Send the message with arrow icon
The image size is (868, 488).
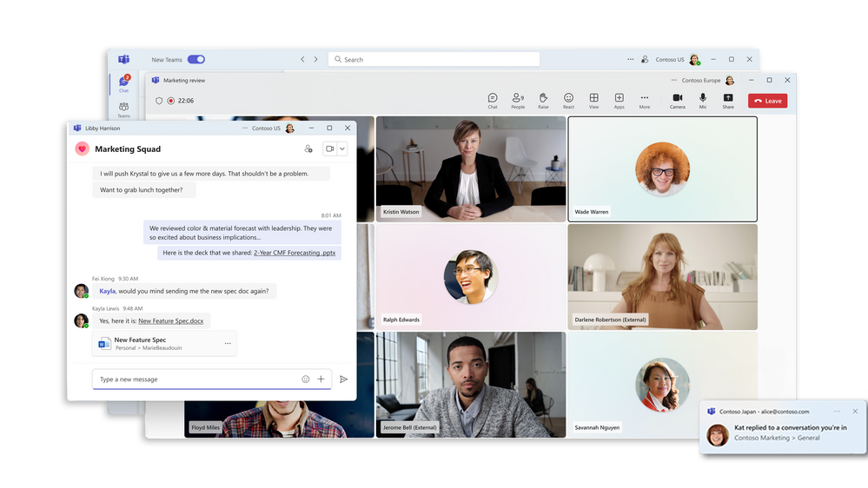pos(343,379)
